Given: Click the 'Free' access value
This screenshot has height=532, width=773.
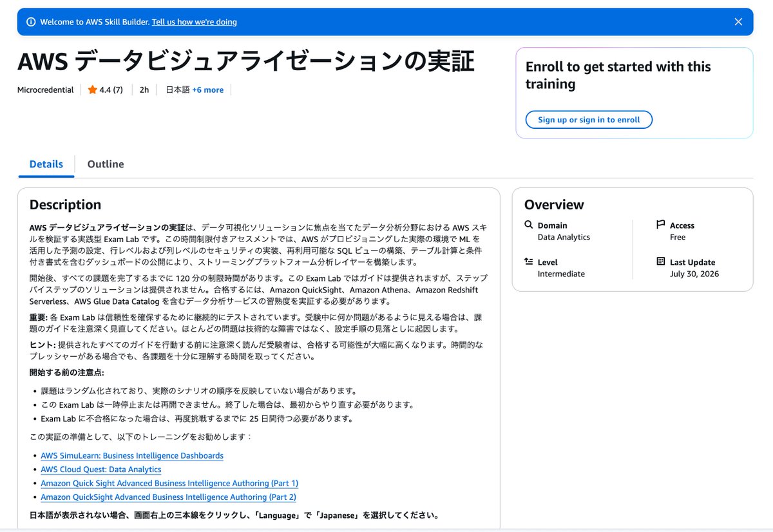Looking at the screenshot, I should click(x=678, y=237).
